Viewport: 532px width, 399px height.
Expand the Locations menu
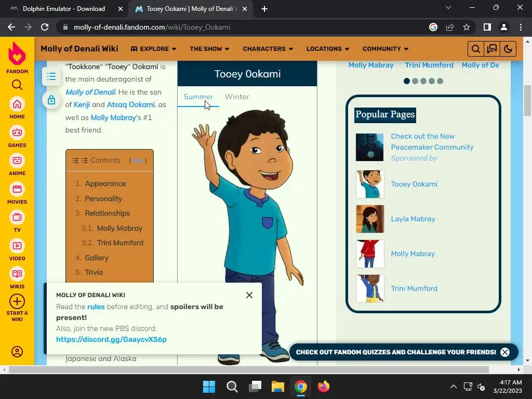(x=328, y=49)
